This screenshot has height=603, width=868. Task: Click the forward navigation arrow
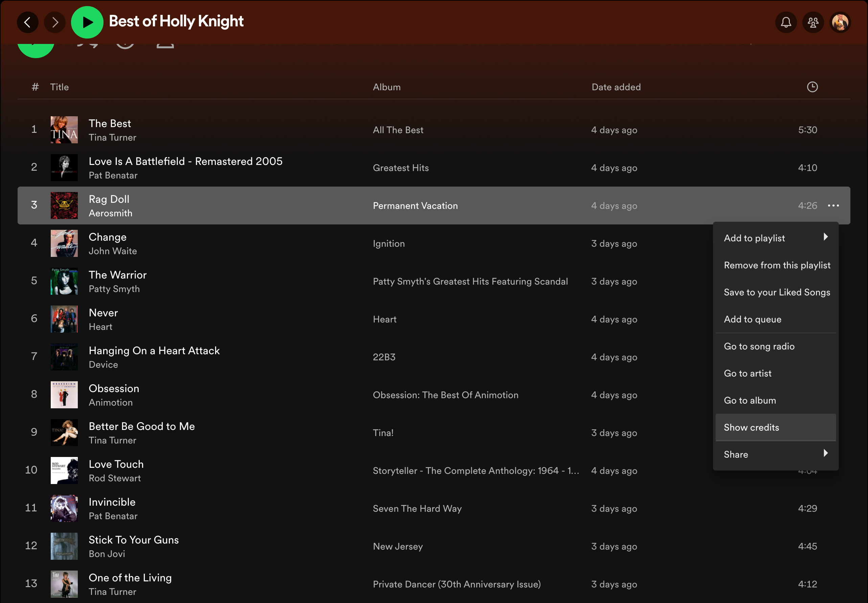tap(55, 22)
